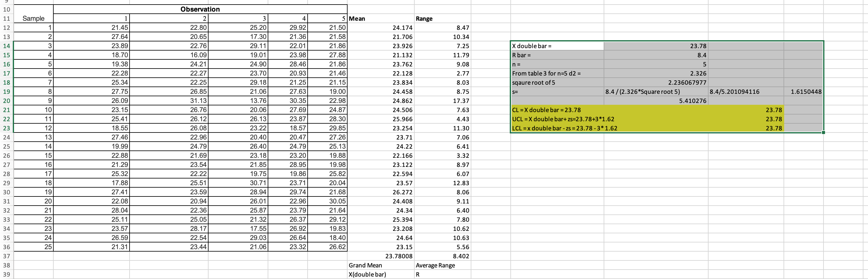Click sample 4 observation 16.09
Screen dimensions: 868x279
(x=169, y=55)
